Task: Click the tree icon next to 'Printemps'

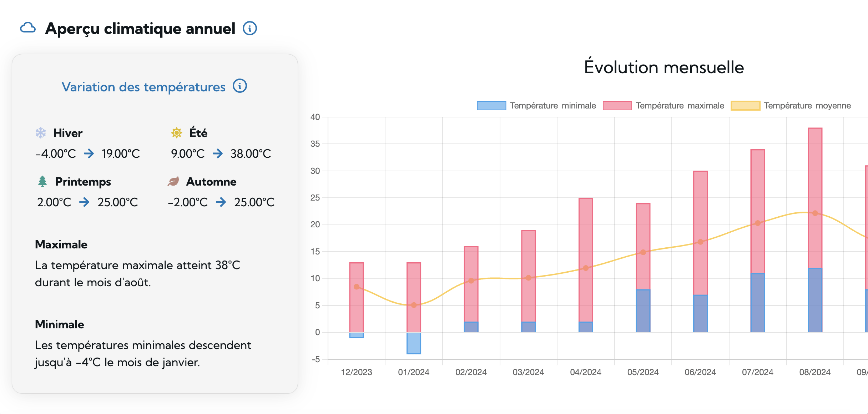Action: click(x=42, y=181)
